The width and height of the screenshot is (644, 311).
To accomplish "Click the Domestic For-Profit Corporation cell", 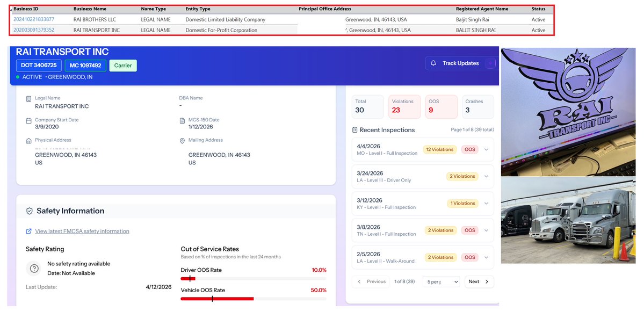I will [x=221, y=30].
